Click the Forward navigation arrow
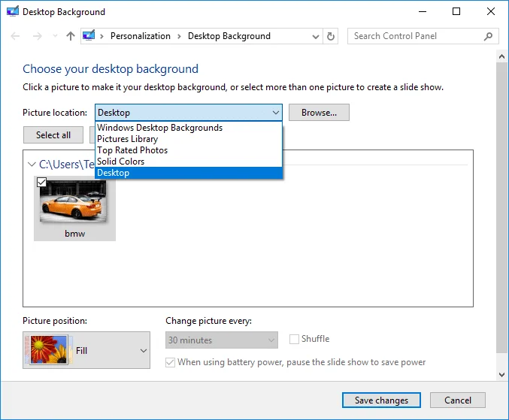The height and width of the screenshot is (420, 509). tap(38, 36)
